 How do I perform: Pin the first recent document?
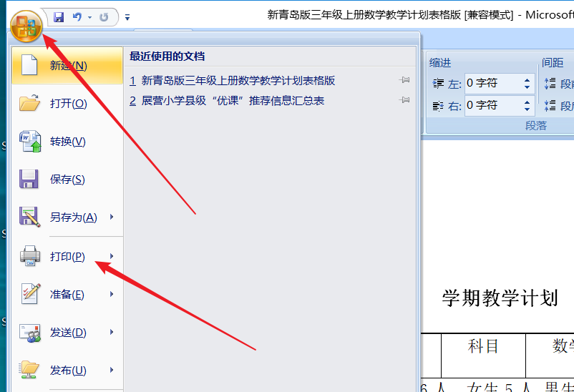404,80
